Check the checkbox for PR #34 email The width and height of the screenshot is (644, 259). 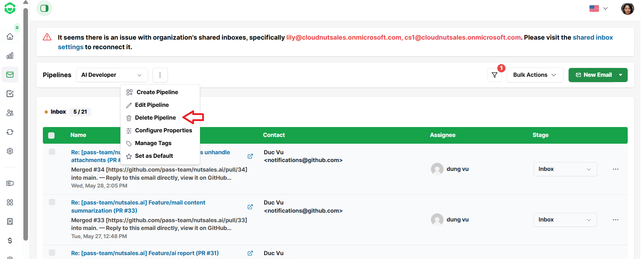pos(52,152)
